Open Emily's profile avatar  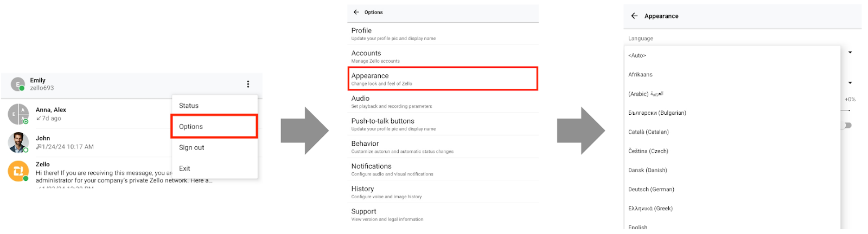[18, 84]
